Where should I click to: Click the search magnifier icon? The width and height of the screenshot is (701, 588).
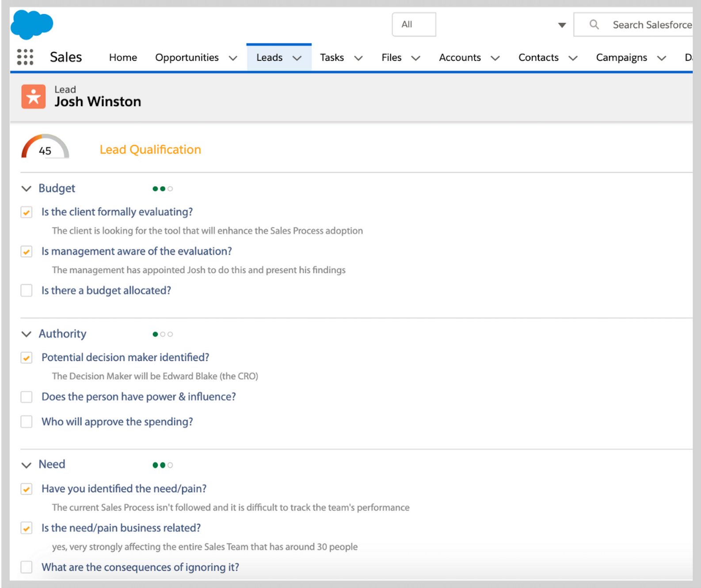pyautogui.click(x=594, y=24)
